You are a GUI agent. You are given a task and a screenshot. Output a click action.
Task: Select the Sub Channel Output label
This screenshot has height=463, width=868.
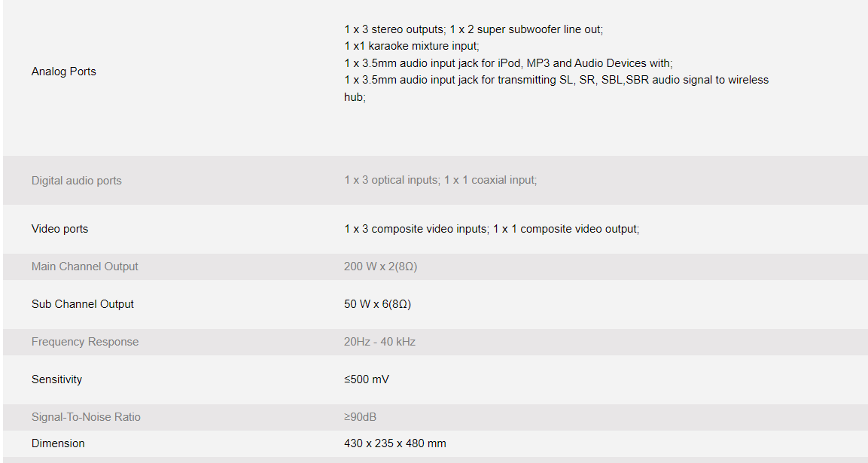[x=83, y=304]
